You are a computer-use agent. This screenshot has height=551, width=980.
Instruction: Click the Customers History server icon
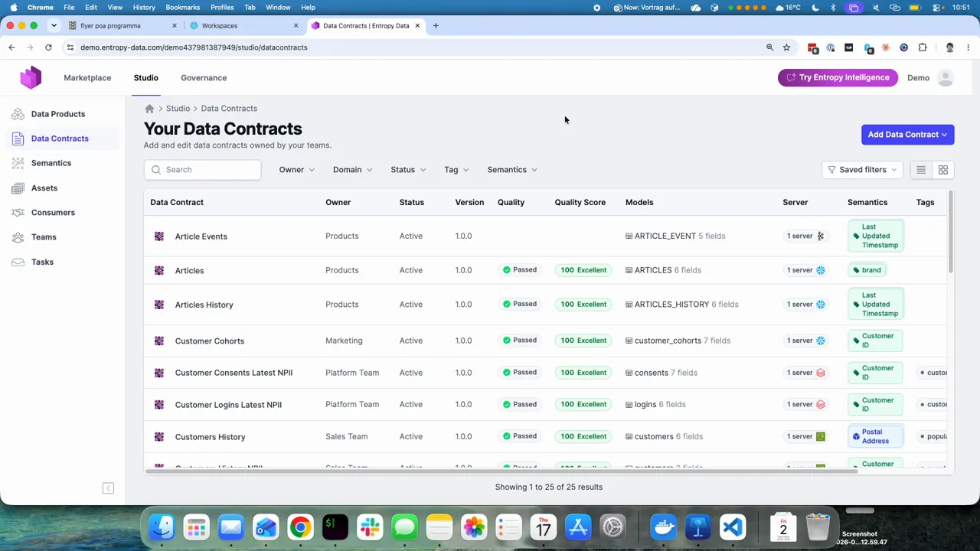pos(821,436)
